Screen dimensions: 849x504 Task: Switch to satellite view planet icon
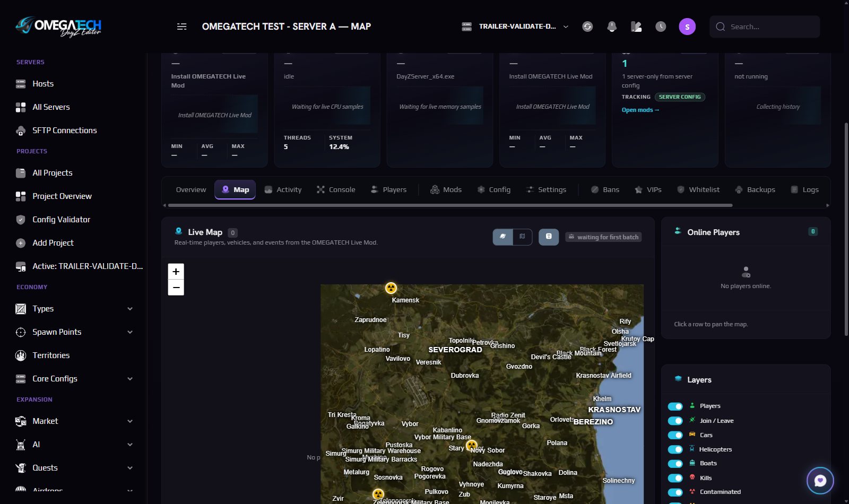(503, 237)
